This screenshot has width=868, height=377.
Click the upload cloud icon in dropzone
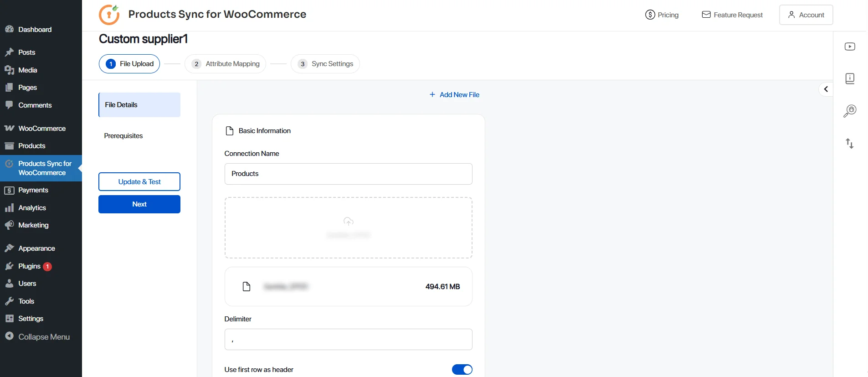pyautogui.click(x=349, y=221)
